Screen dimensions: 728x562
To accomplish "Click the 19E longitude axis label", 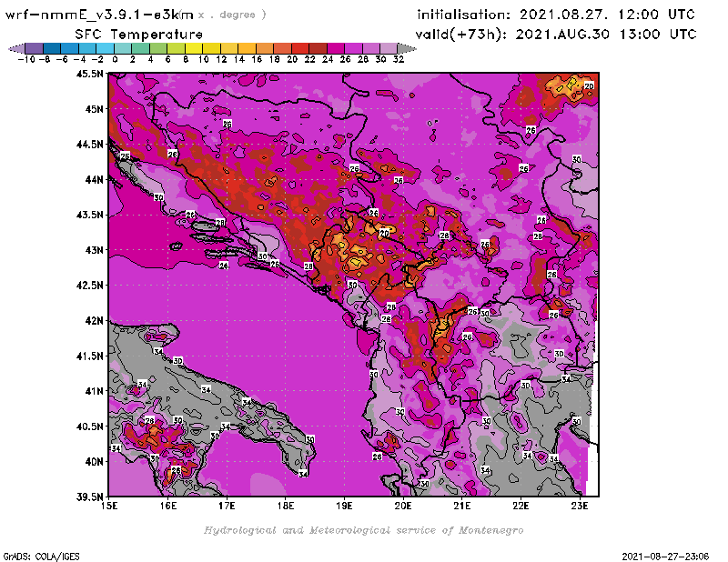I will point(344,506).
